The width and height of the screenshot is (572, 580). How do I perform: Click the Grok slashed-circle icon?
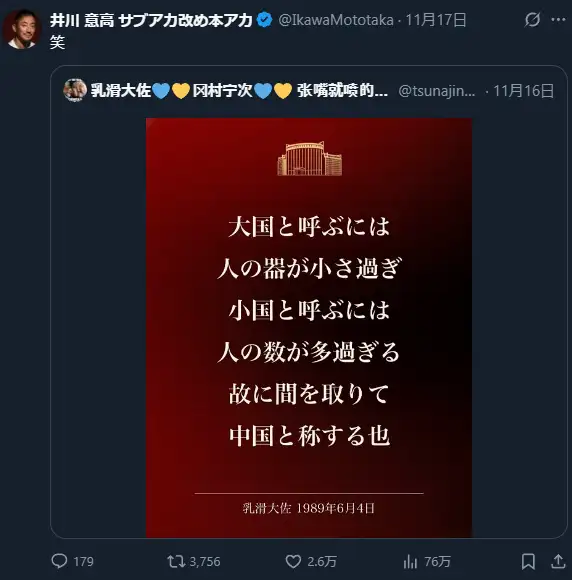(532, 20)
